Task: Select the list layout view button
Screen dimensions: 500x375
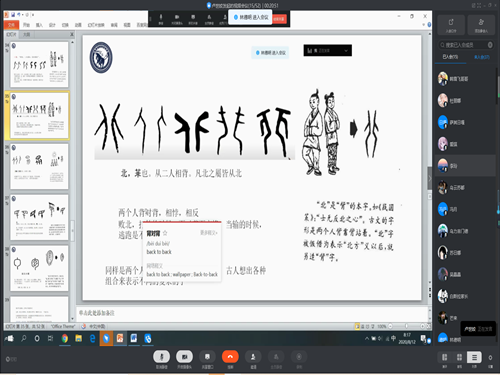Action: click(x=474, y=358)
